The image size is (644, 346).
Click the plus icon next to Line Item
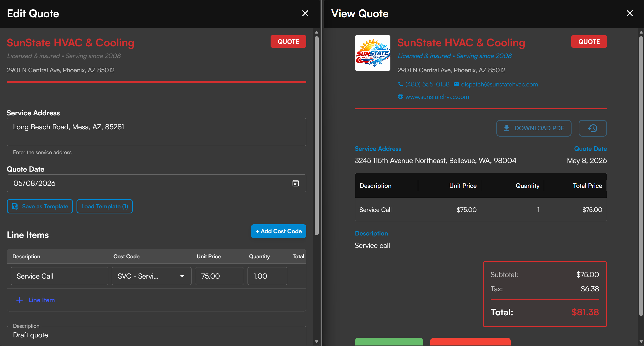click(x=20, y=300)
